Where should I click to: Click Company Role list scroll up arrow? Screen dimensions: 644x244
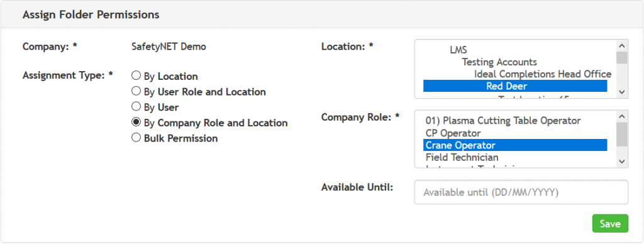coord(622,116)
